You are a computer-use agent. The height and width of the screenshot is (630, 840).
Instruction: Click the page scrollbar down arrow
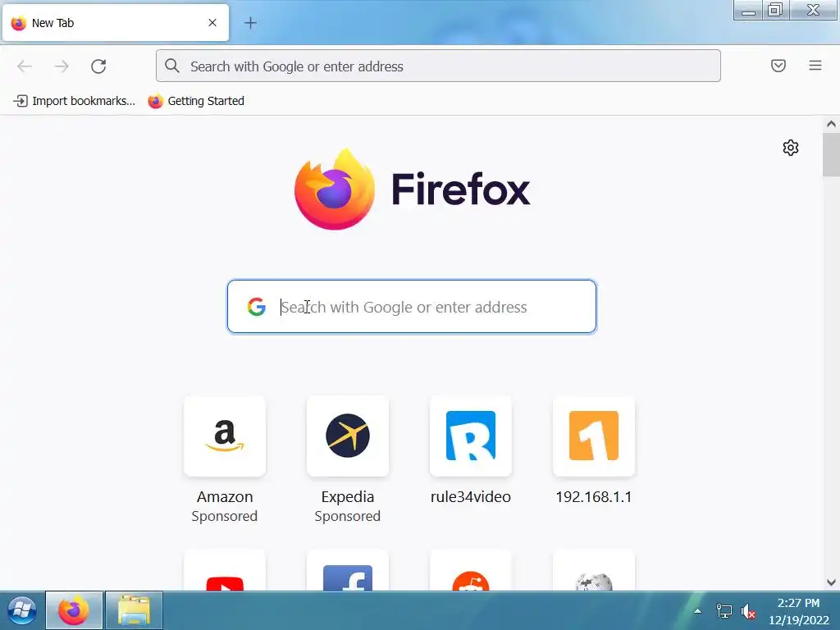pyautogui.click(x=831, y=582)
